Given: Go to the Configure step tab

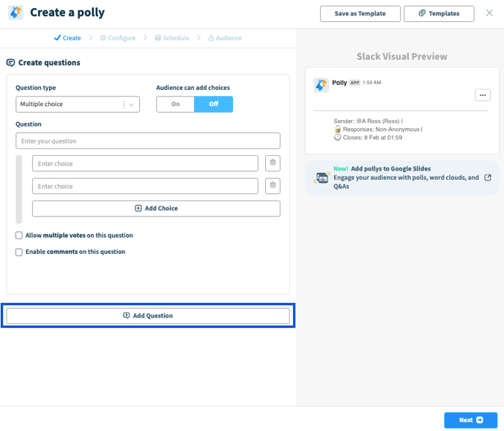Looking at the screenshot, I should click(x=118, y=38).
